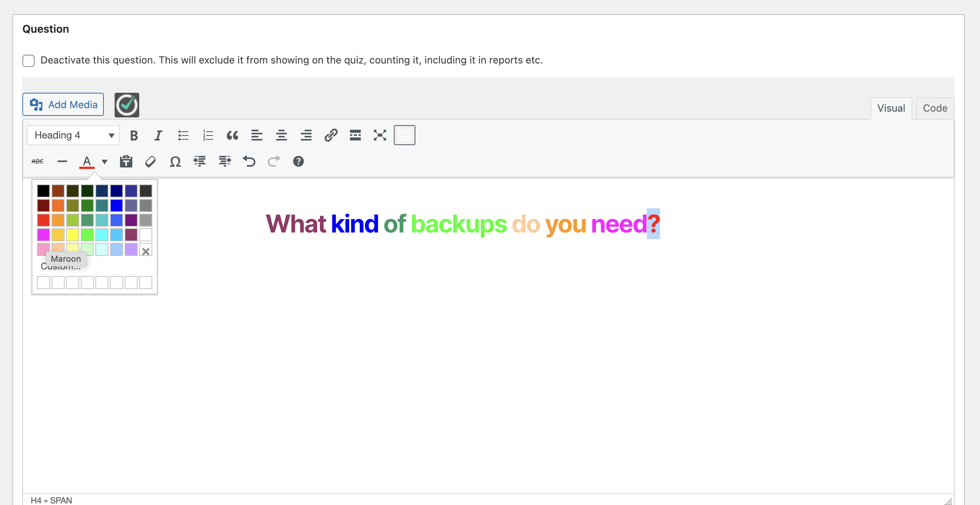Enter distraction-free fullscreen mode
Screen dimensions: 980x505
[x=380, y=135]
